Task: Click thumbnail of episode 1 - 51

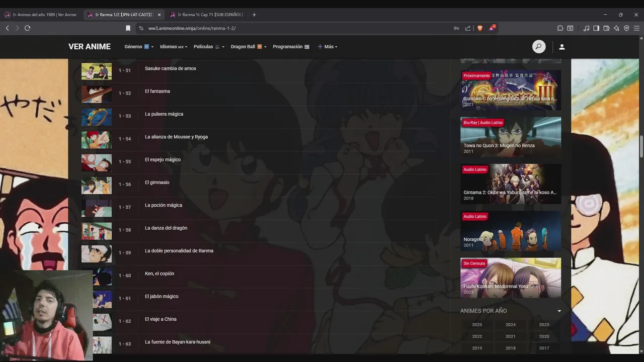Action: [x=97, y=71]
